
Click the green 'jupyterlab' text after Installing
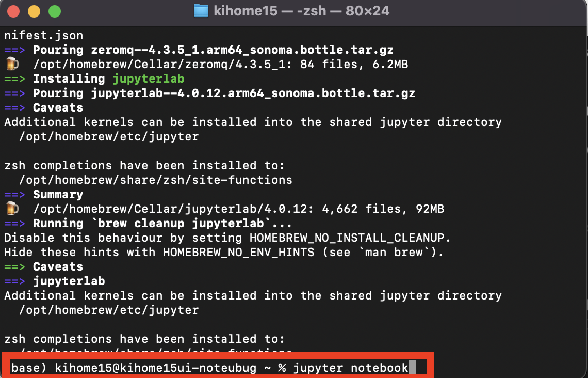[x=149, y=79]
